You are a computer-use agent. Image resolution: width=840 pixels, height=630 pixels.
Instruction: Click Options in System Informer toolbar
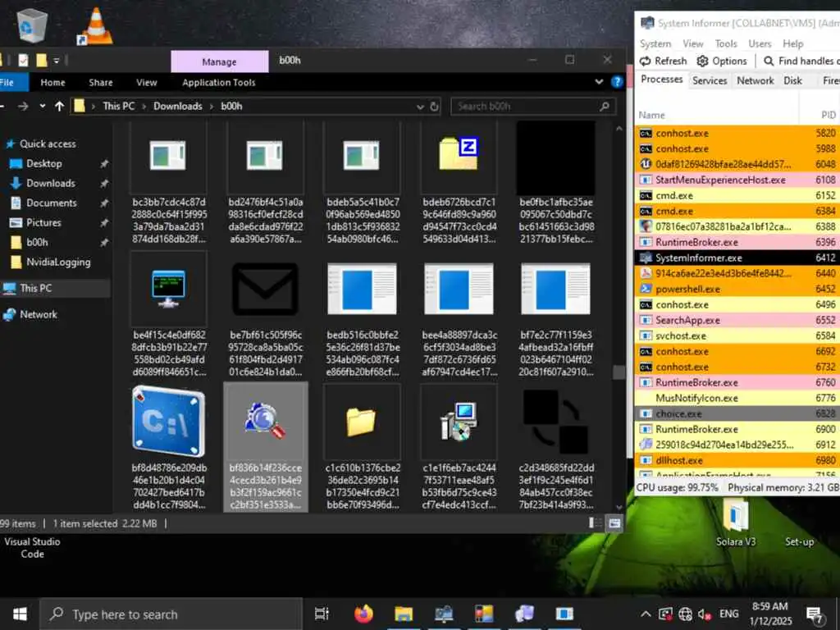point(722,61)
